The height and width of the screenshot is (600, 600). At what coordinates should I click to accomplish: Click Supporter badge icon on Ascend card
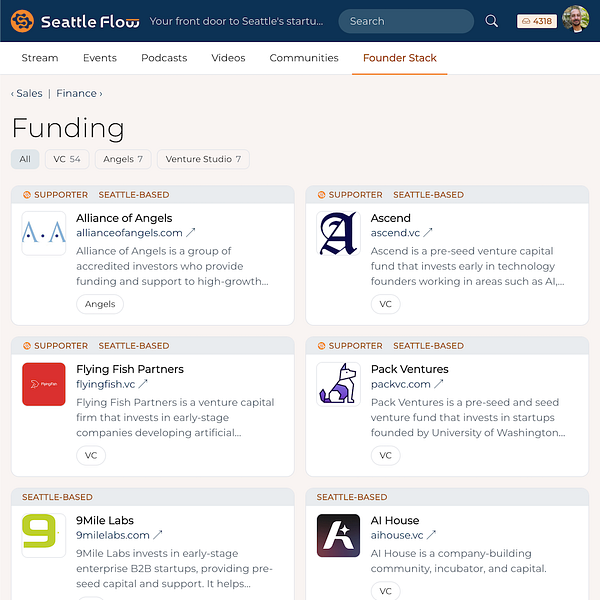321,195
